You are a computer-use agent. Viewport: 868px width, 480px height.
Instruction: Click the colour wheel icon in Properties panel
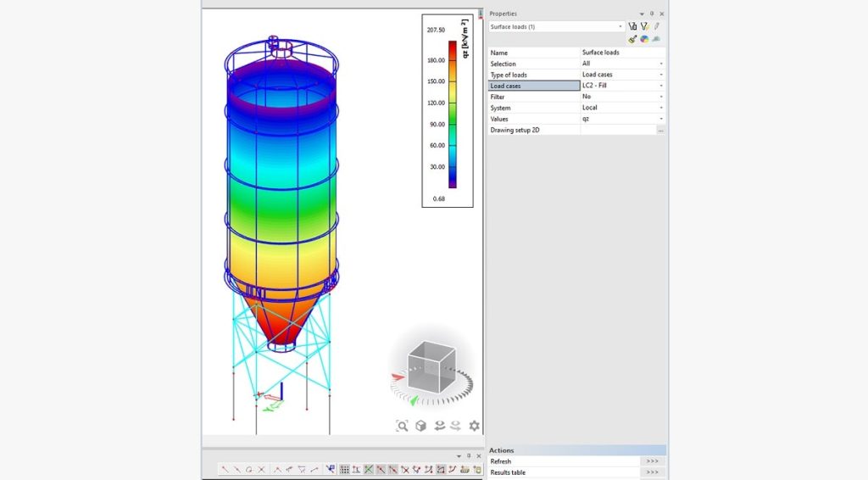644,39
